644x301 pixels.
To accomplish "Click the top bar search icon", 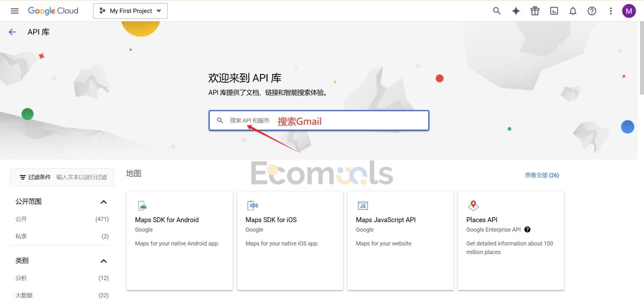I will 497,11.
